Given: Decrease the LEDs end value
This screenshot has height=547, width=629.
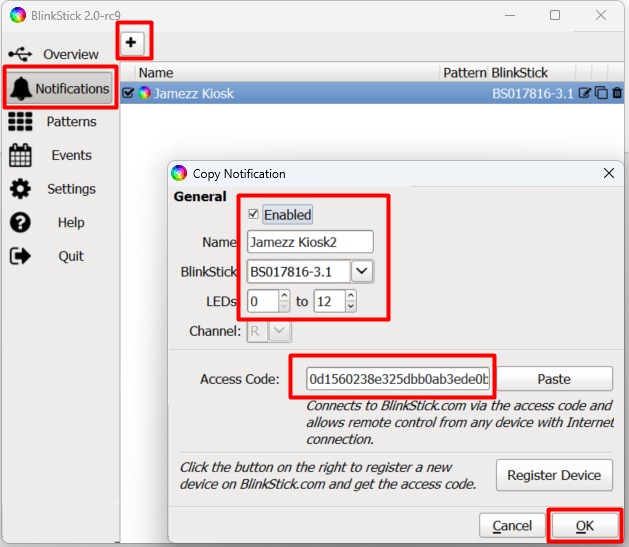Looking at the screenshot, I should click(x=351, y=306).
